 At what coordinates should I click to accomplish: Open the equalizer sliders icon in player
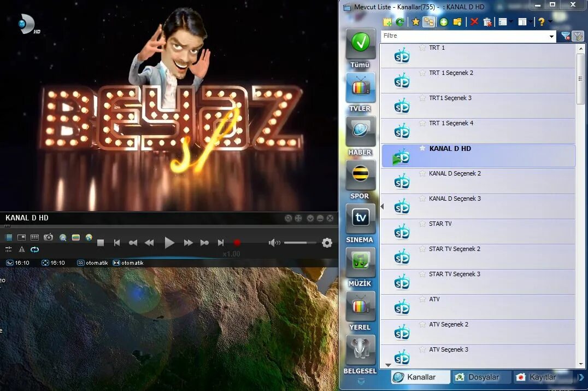point(8,249)
